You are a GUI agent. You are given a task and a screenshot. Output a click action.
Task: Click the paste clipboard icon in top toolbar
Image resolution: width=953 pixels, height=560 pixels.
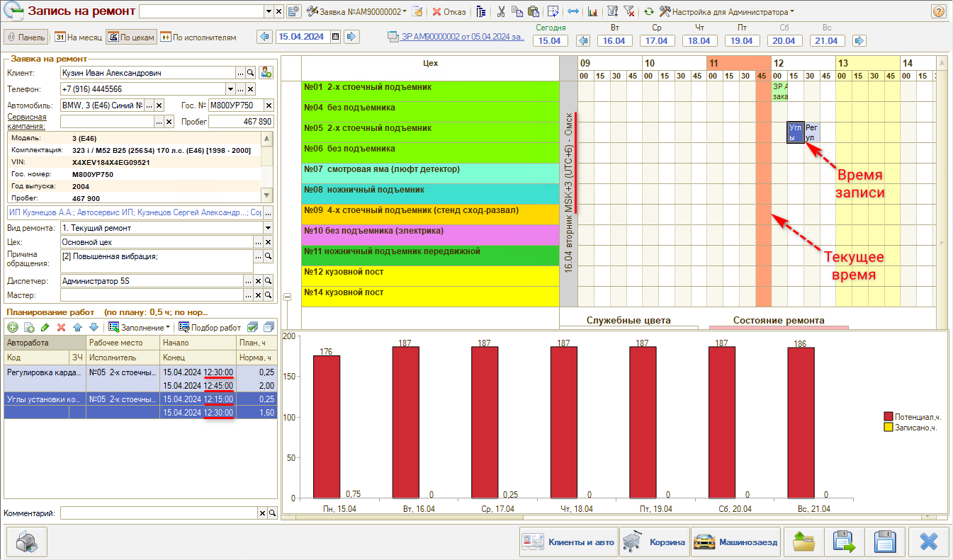click(x=534, y=11)
